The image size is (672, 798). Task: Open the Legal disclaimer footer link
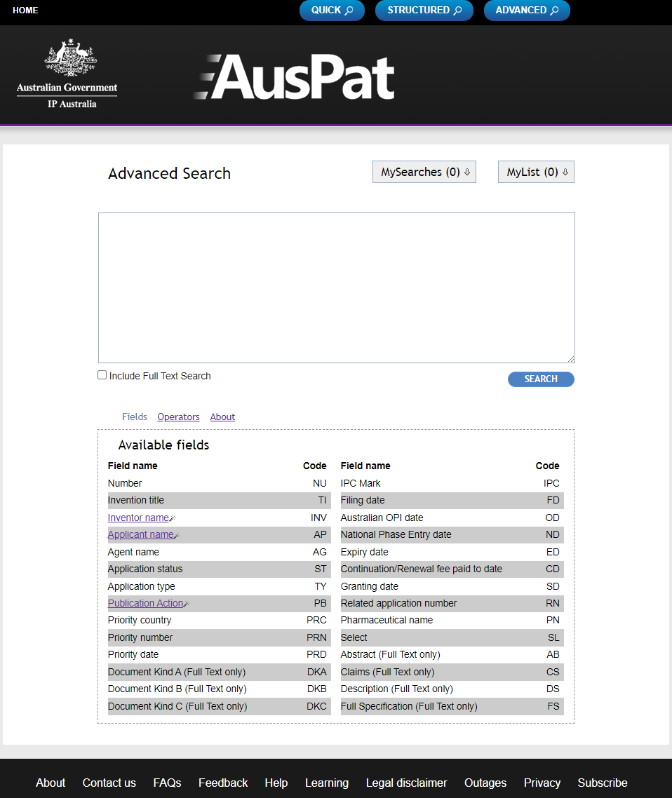(406, 783)
